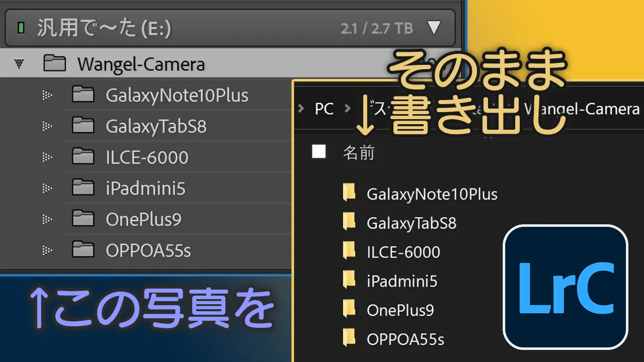
Task: Collapse the Wangel-Camera folder in Lightroom
Action: pyautogui.click(x=19, y=64)
